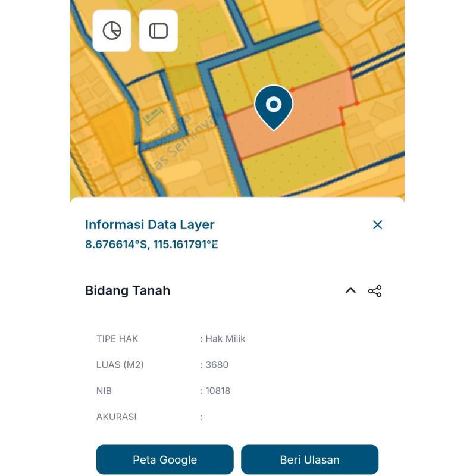
Task: Open the pie chart statistics button
Action: point(112,31)
